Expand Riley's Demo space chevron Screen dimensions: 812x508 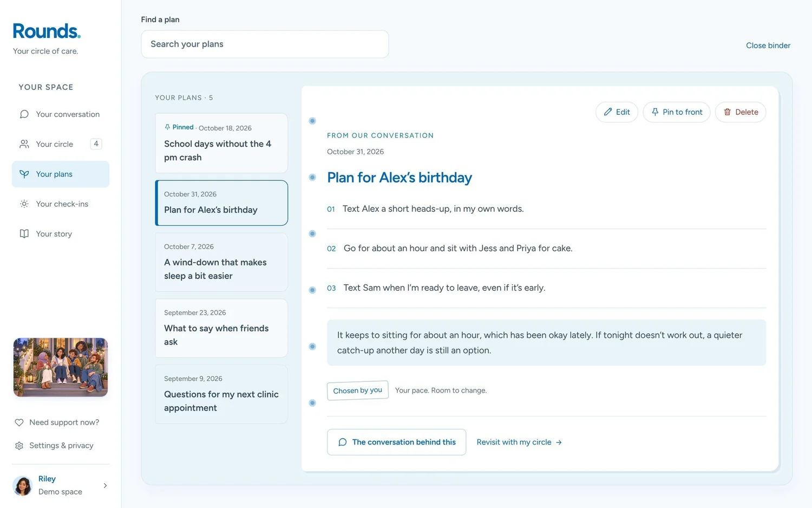[x=105, y=486]
